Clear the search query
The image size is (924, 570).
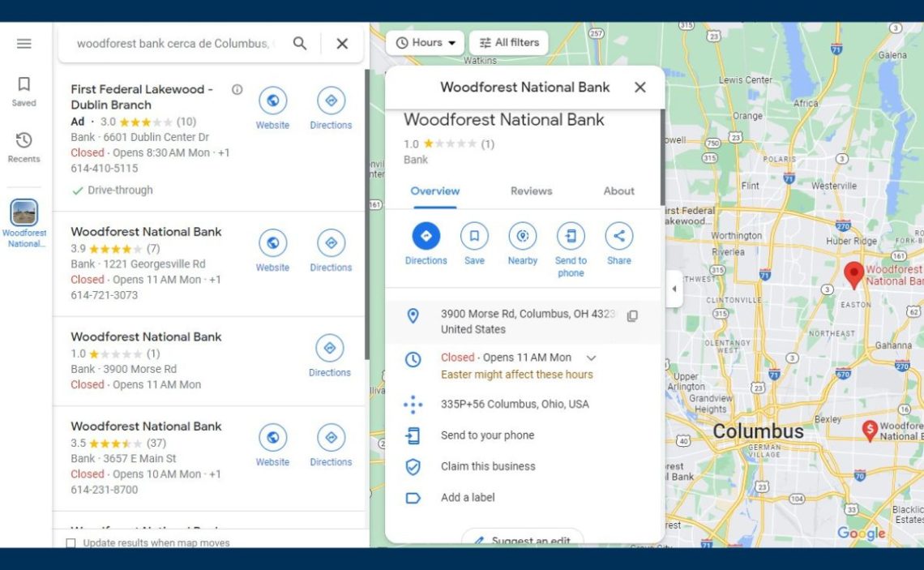coord(340,43)
